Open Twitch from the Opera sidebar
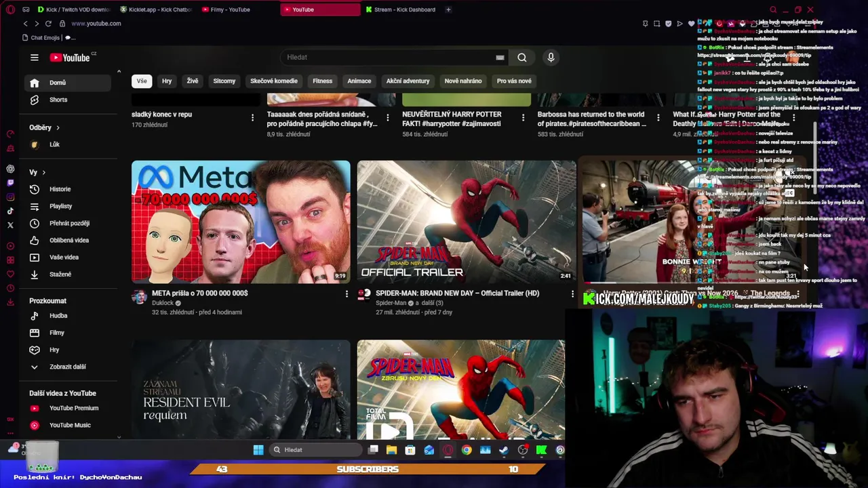 [x=10, y=183]
